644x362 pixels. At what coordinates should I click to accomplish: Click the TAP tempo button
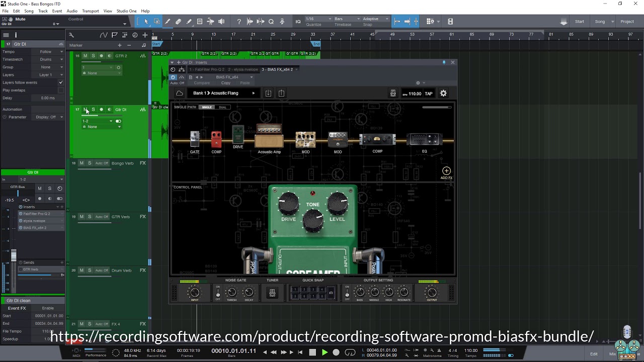point(429,94)
